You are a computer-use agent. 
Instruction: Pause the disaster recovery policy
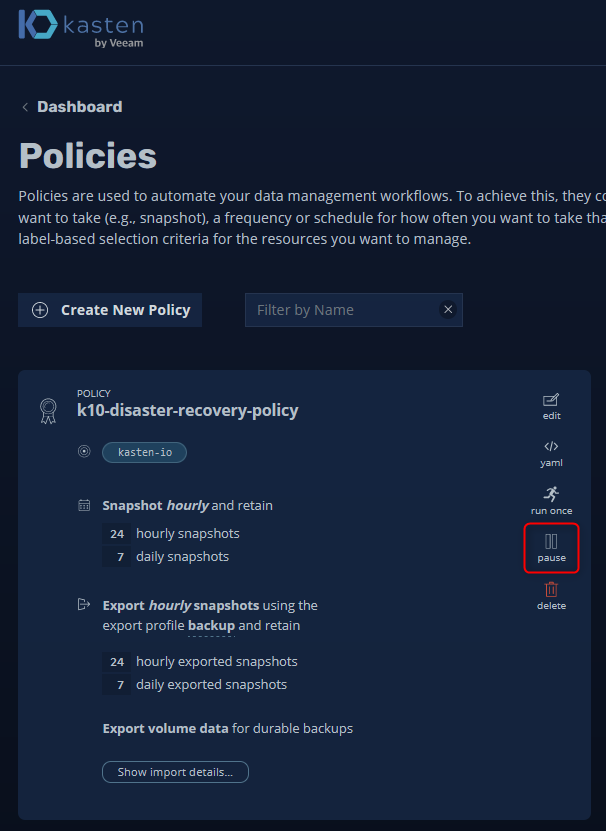click(x=551, y=548)
